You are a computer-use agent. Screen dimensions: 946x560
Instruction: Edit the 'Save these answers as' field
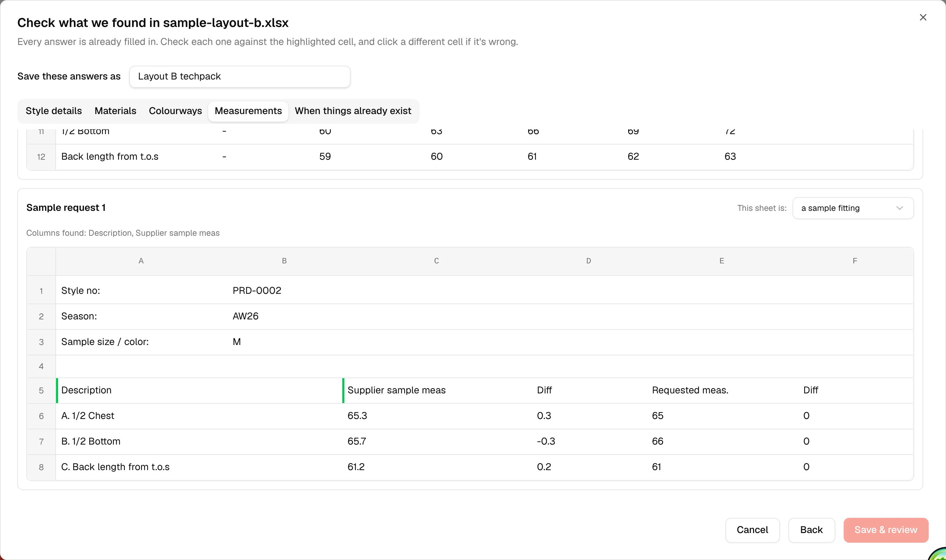pos(240,77)
